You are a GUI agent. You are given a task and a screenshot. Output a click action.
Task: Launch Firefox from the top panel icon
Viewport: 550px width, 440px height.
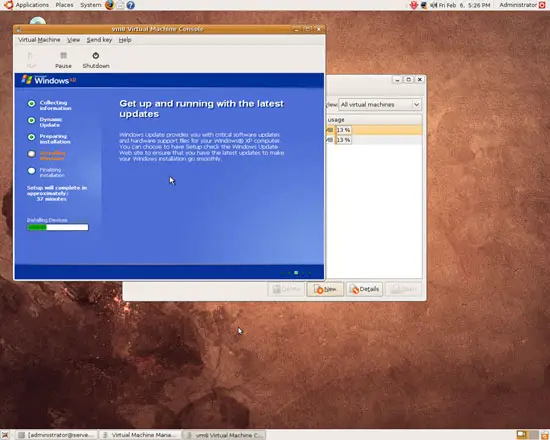[109, 5]
